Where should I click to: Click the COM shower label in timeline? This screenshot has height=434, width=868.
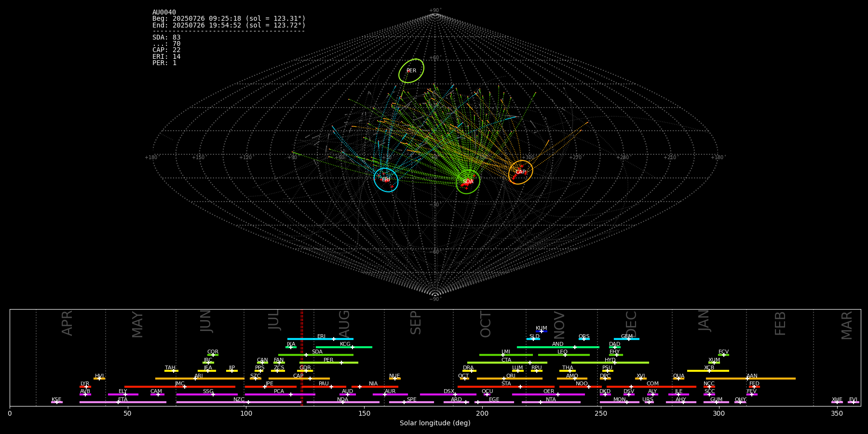[652, 384]
